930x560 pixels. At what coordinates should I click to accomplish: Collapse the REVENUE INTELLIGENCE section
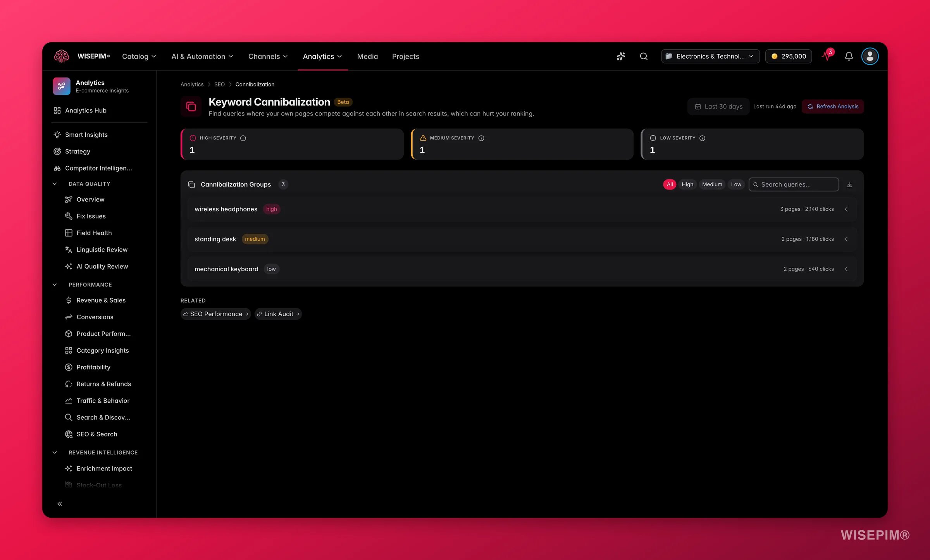[x=55, y=452]
